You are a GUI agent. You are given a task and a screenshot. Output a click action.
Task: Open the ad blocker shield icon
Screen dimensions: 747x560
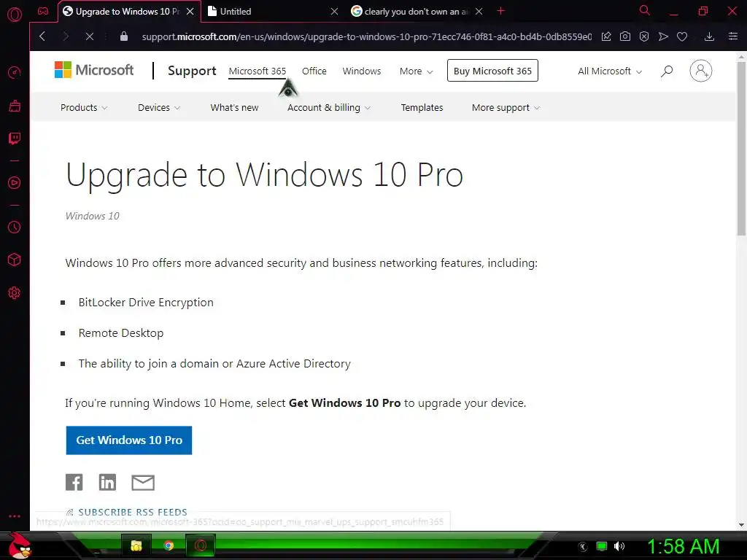click(644, 36)
